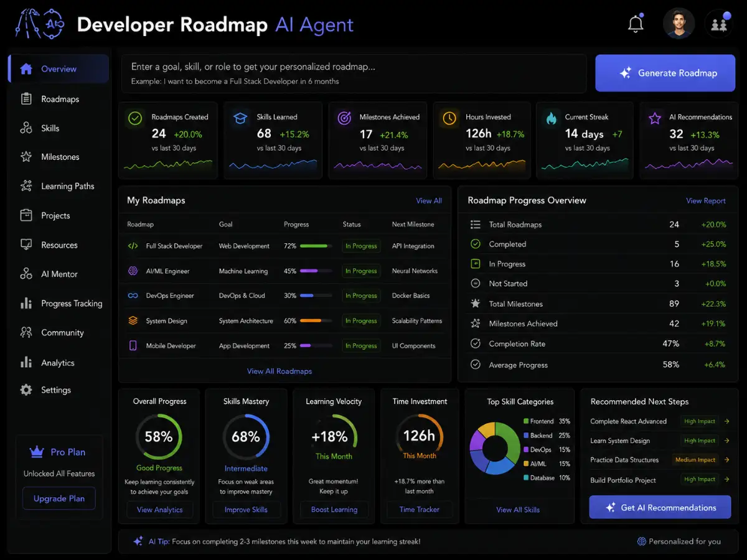Open arrow for Practice Data Structures

coord(726,460)
